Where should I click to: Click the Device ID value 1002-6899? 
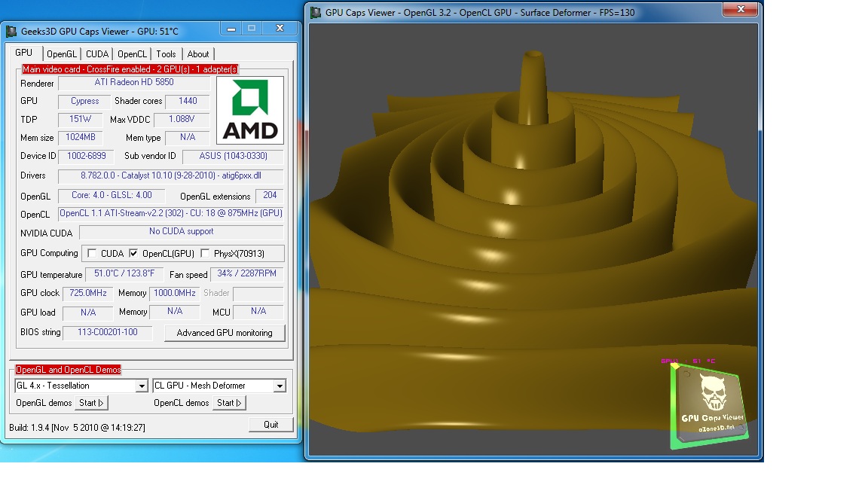87,156
